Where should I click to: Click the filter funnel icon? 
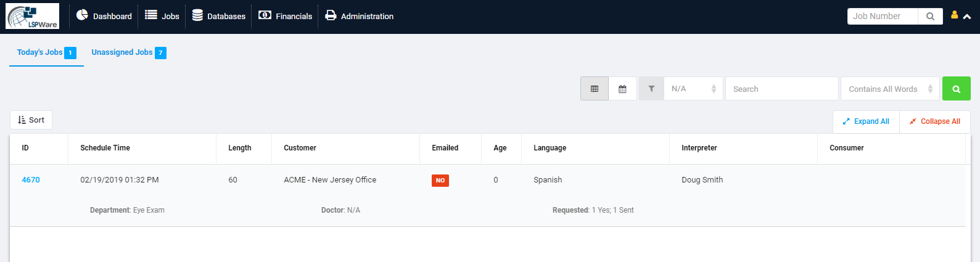pos(651,89)
